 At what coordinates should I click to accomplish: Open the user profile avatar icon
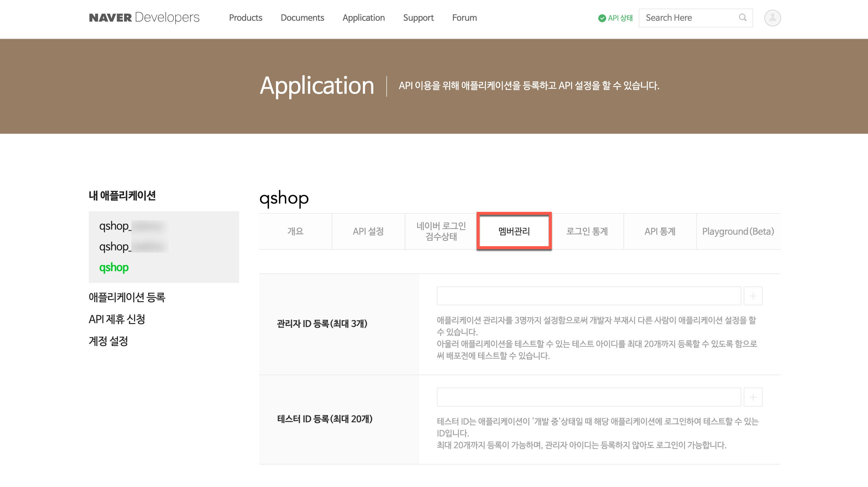coord(772,18)
